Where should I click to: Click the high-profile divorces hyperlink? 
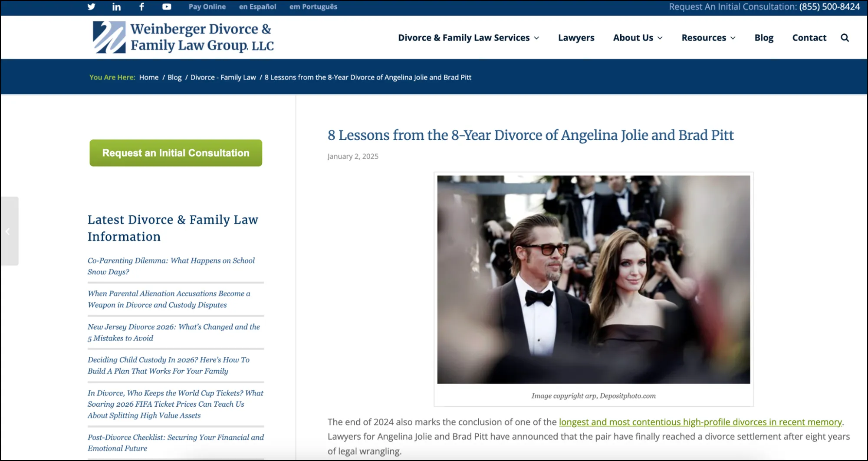click(x=700, y=421)
